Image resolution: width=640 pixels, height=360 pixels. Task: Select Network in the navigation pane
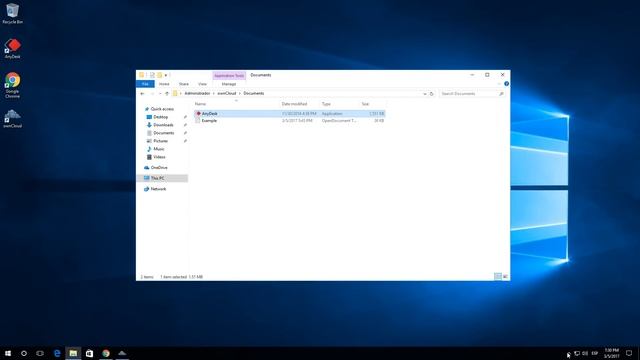click(158, 189)
